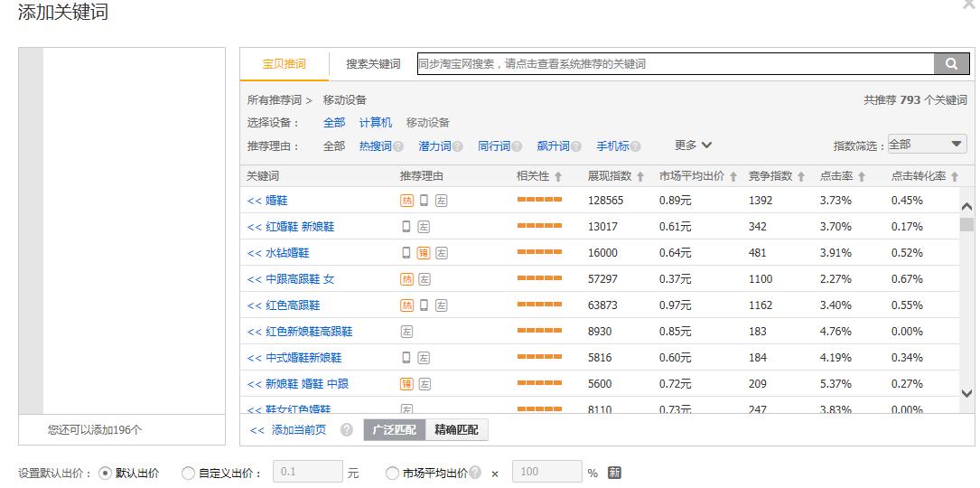Sort by 点击转化率 column arrow
This screenshot has height=488, width=980.
coord(955,177)
